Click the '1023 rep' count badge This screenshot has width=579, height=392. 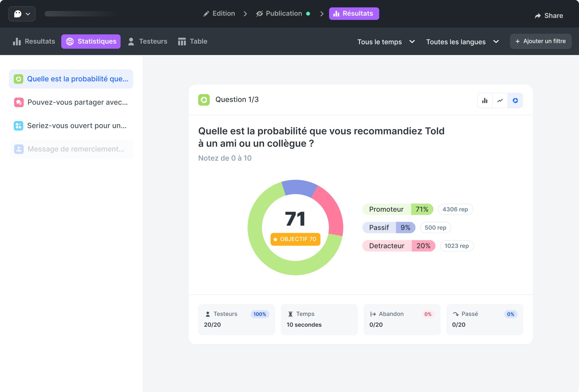click(x=456, y=246)
